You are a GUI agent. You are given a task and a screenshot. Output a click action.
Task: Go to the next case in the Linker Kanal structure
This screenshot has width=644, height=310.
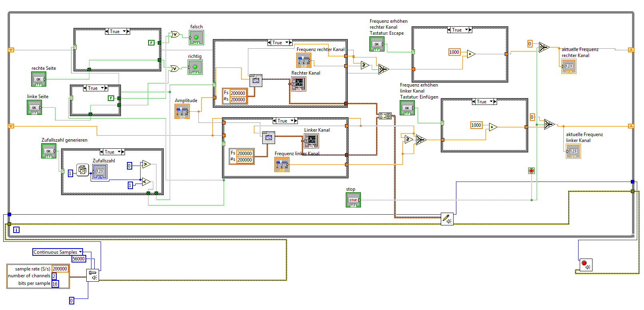pyautogui.click(x=295, y=121)
